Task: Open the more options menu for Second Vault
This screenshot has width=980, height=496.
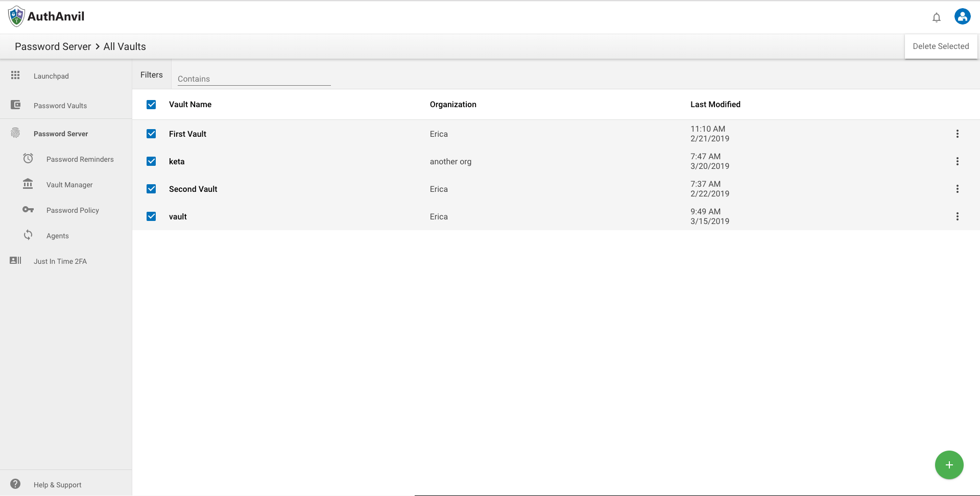Action: [957, 189]
